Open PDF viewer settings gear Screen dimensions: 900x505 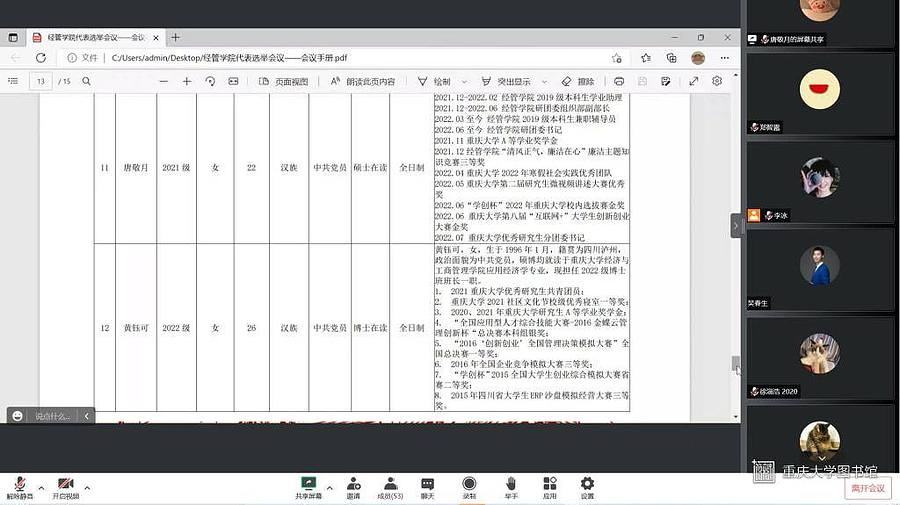(717, 81)
